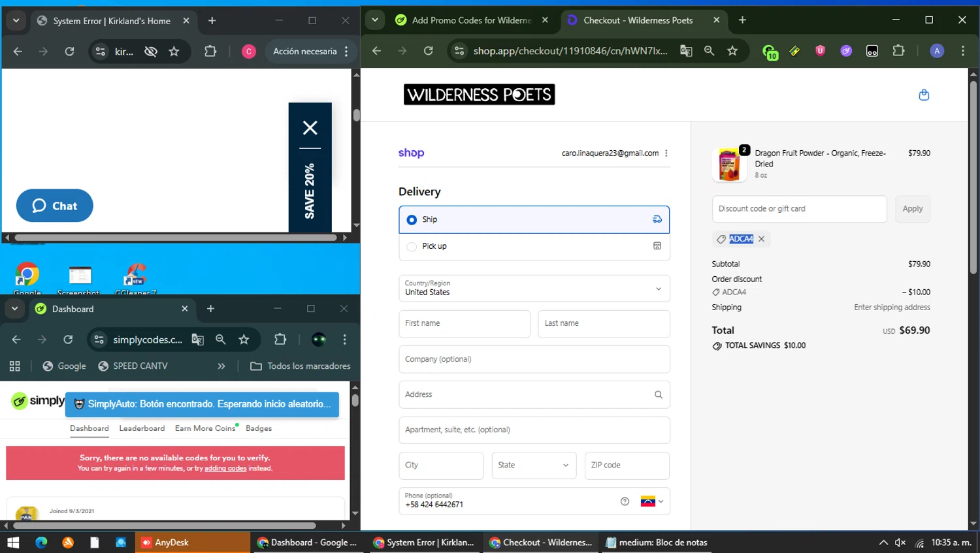The height and width of the screenshot is (553, 980).
Task: Open extensions in the Kirkland's window
Action: click(210, 51)
